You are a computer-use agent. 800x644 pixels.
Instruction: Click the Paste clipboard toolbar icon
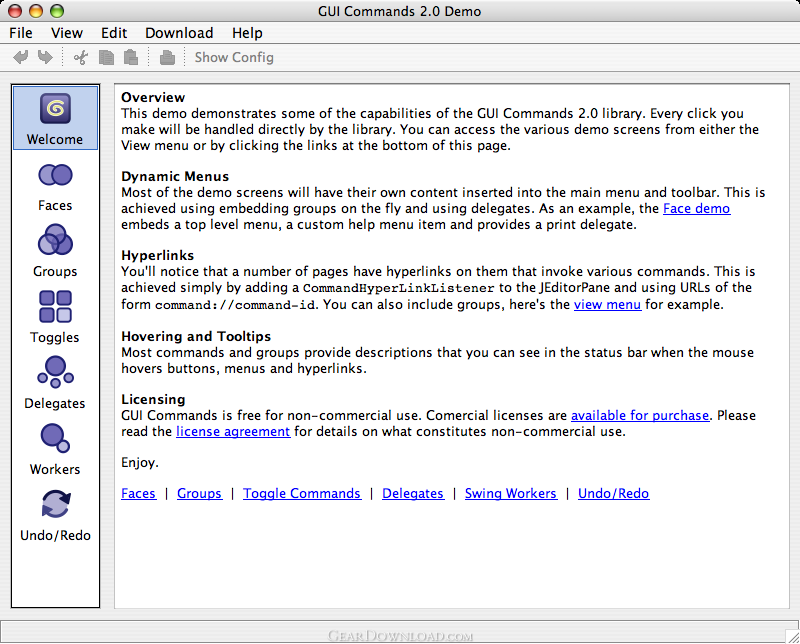[131, 57]
